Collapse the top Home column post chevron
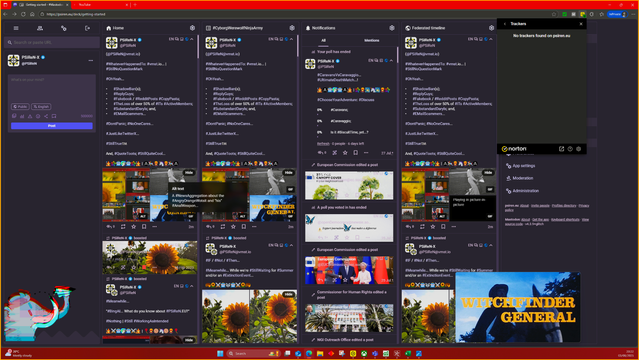This screenshot has height=360, width=639. tap(192, 39)
